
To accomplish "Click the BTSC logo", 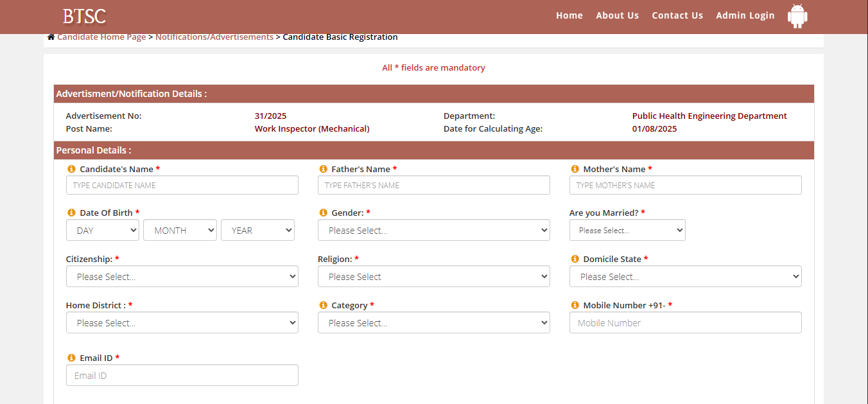I will click(x=84, y=16).
